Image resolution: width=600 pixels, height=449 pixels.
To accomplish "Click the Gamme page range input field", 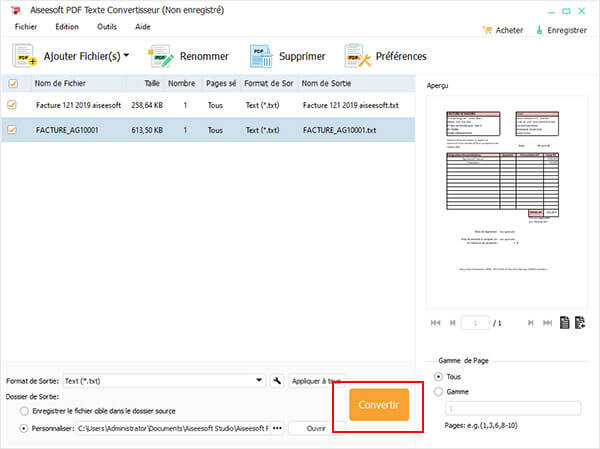I will 513,408.
